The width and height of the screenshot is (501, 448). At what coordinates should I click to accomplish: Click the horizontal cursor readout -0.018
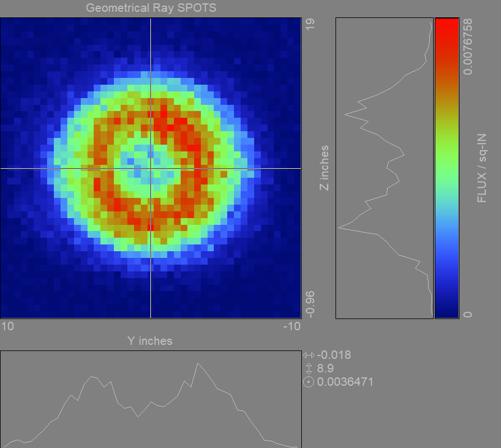(x=334, y=355)
